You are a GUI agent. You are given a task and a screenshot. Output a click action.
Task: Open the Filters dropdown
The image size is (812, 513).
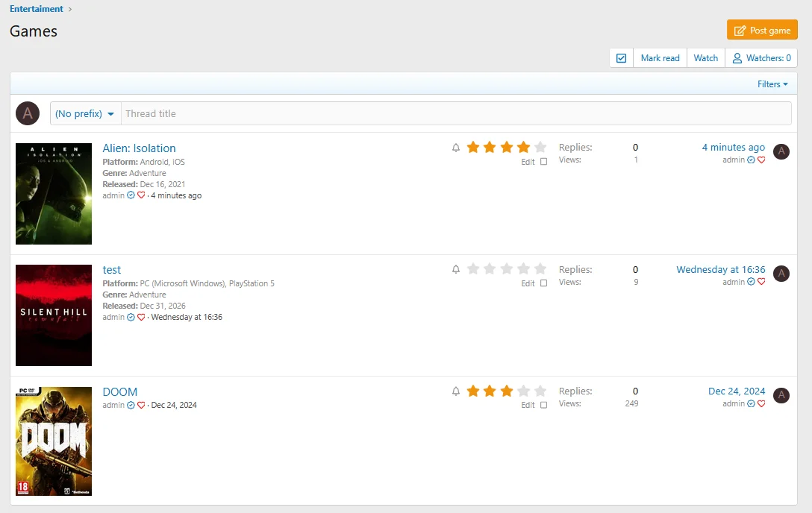pos(772,84)
